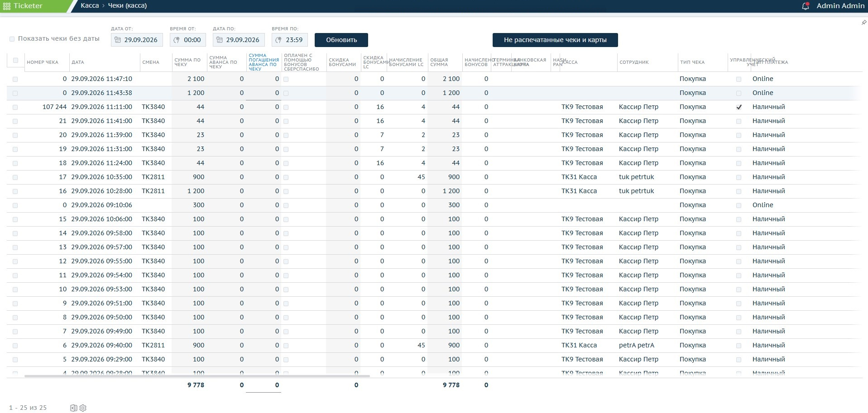The height and width of the screenshot is (413, 868).
Task: Open calendar icon in Дата от field
Action: 118,40
